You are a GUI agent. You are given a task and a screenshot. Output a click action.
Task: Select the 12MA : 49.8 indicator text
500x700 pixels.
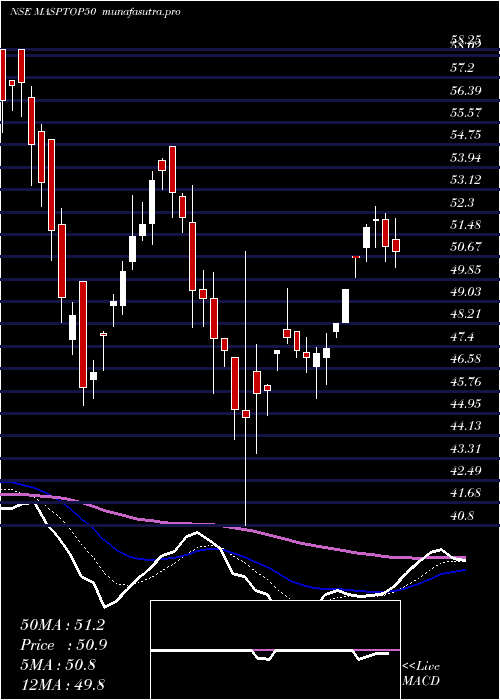(x=62, y=684)
